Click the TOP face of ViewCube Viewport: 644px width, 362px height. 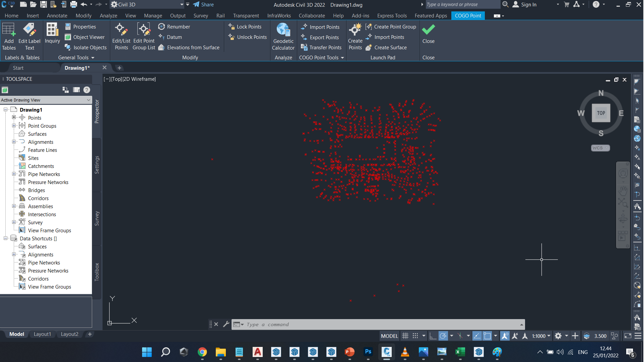click(601, 113)
